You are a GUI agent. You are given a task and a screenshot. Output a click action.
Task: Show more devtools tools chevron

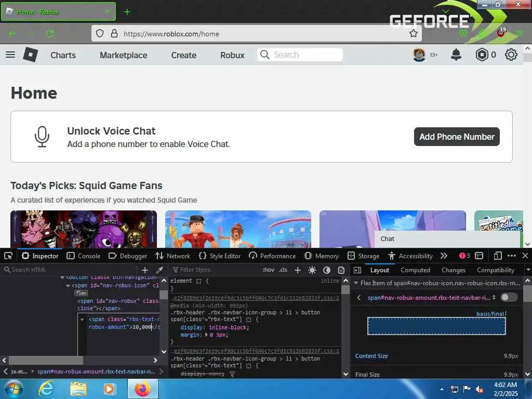[444, 256]
